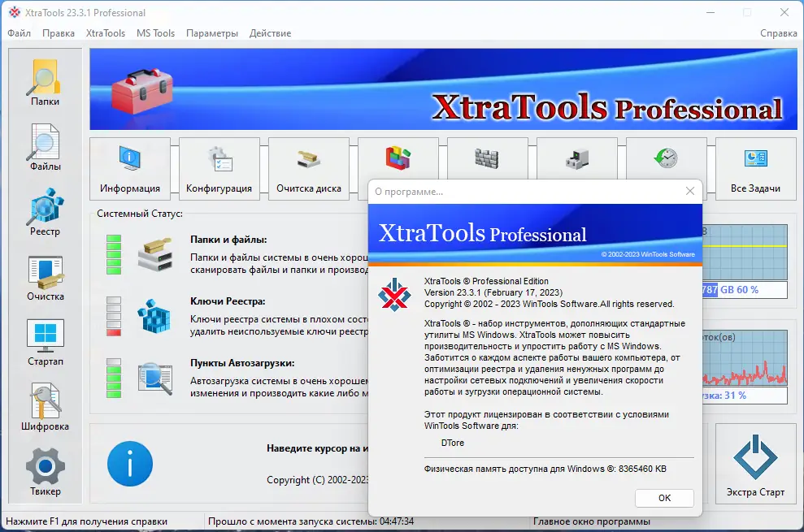Click the Папки и файлы heading

[228, 240]
